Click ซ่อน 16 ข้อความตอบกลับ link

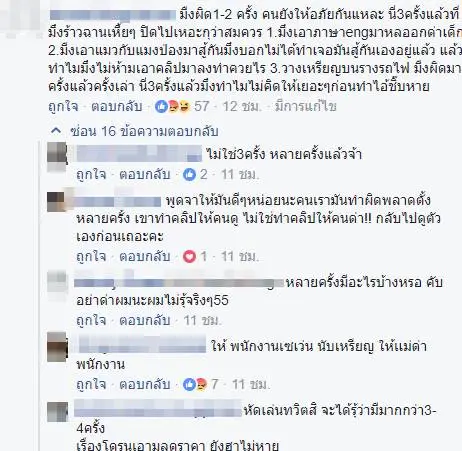144,131
